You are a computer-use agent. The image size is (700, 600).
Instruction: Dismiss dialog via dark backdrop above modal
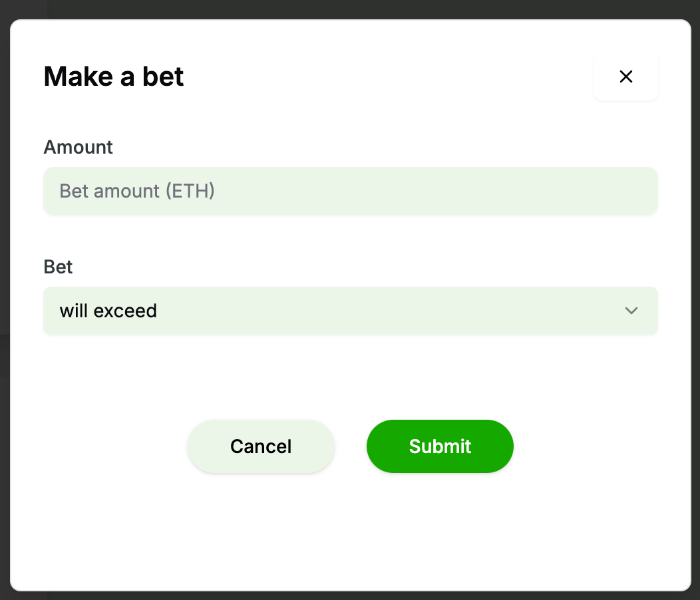[350, 9]
